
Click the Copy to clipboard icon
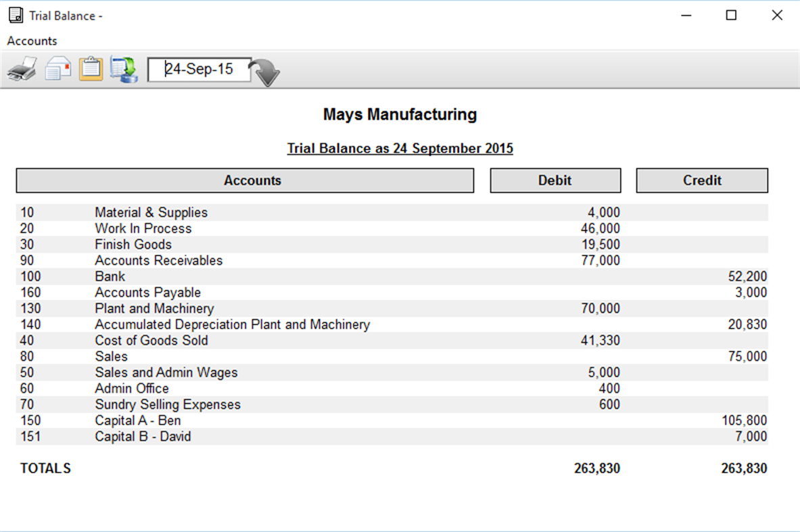90,68
